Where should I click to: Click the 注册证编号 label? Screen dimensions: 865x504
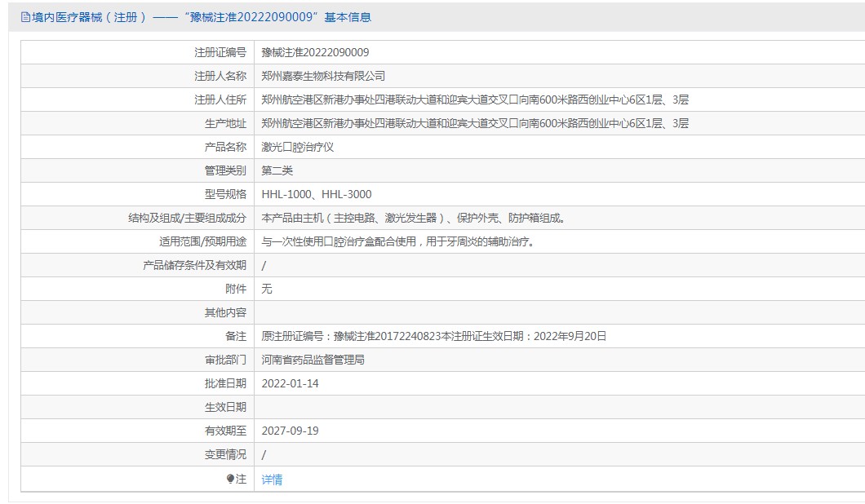pos(220,52)
